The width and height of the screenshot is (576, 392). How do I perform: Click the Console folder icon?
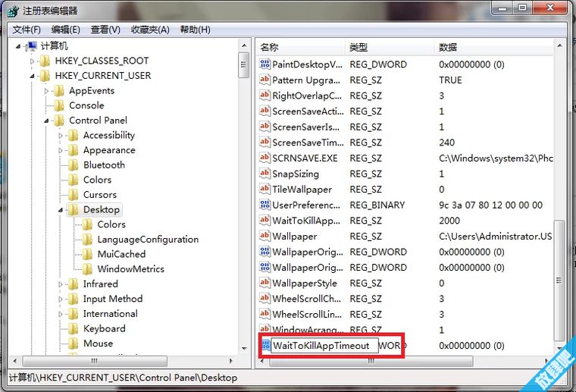59,105
